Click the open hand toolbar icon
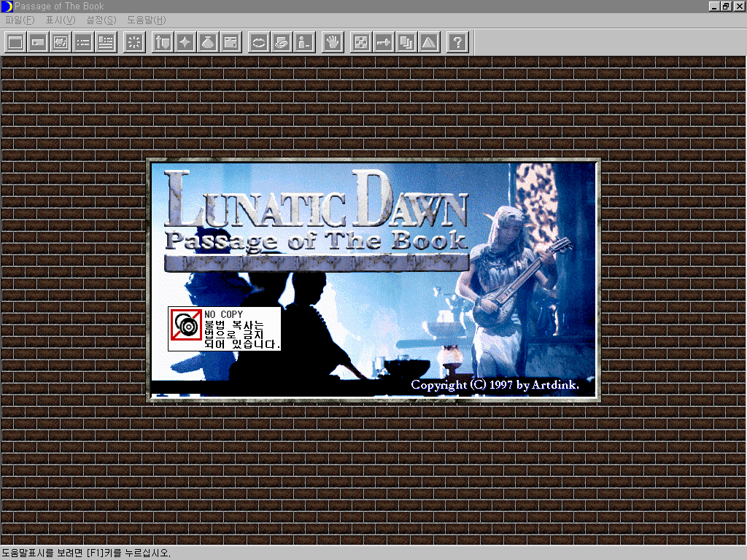Image resolution: width=747 pixels, height=560 pixels. [x=333, y=42]
